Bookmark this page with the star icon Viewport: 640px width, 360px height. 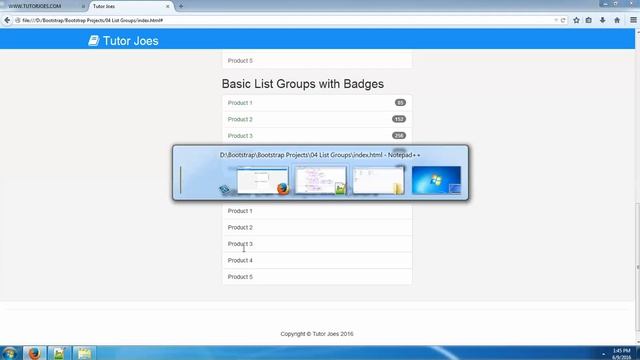click(x=576, y=20)
